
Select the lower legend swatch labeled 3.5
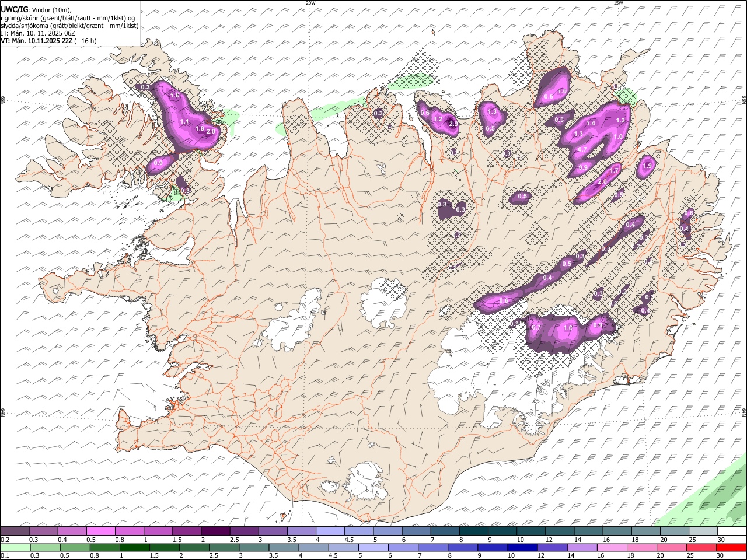tap(284, 547)
